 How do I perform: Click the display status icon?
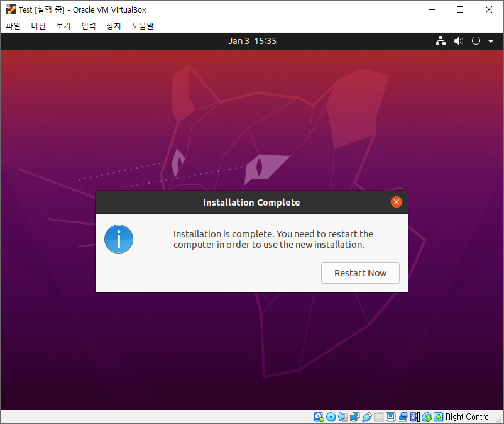pyautogui.click(x=390, y=417)
